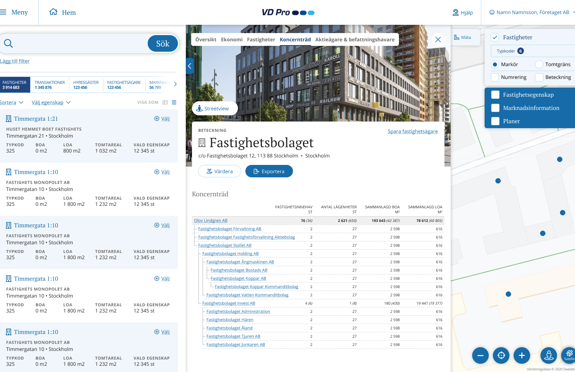Open Olov Lindgren AB in the tree
575x372 pixels.
point(210,220)
